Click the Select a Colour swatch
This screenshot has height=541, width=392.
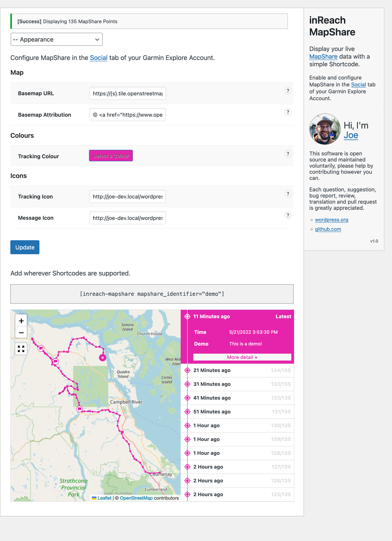111,156
